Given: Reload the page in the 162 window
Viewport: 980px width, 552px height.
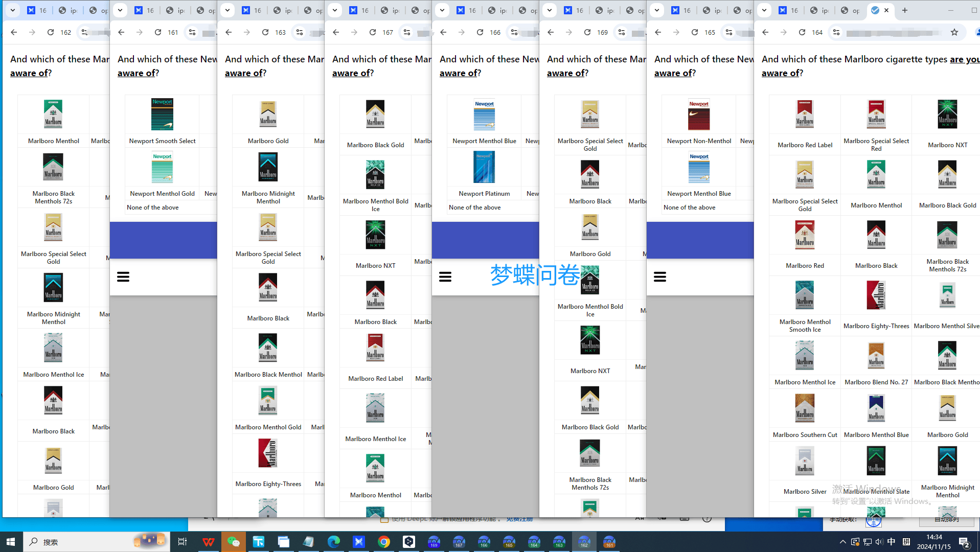Looking at the screenshot, I should [x=51, y=32].
